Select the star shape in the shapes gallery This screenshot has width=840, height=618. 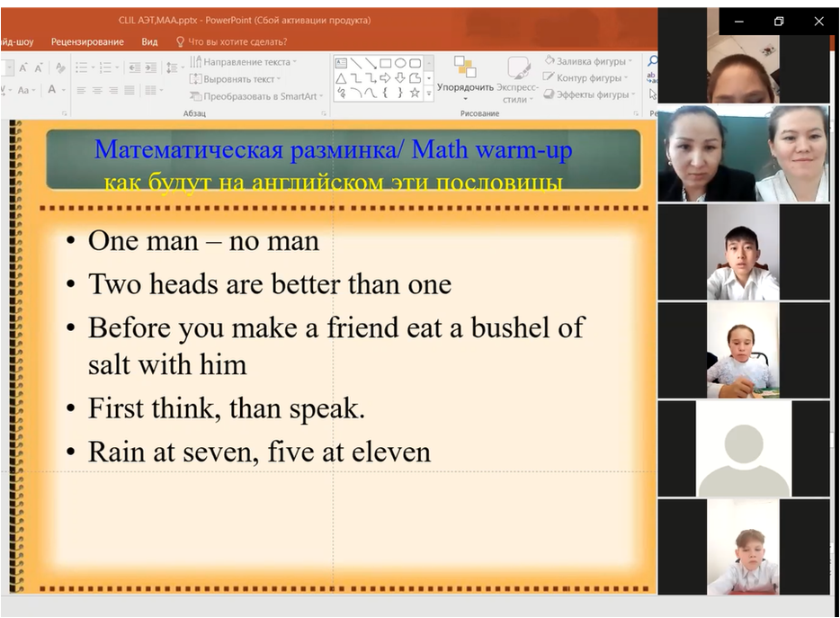click(x=415, y=92)
